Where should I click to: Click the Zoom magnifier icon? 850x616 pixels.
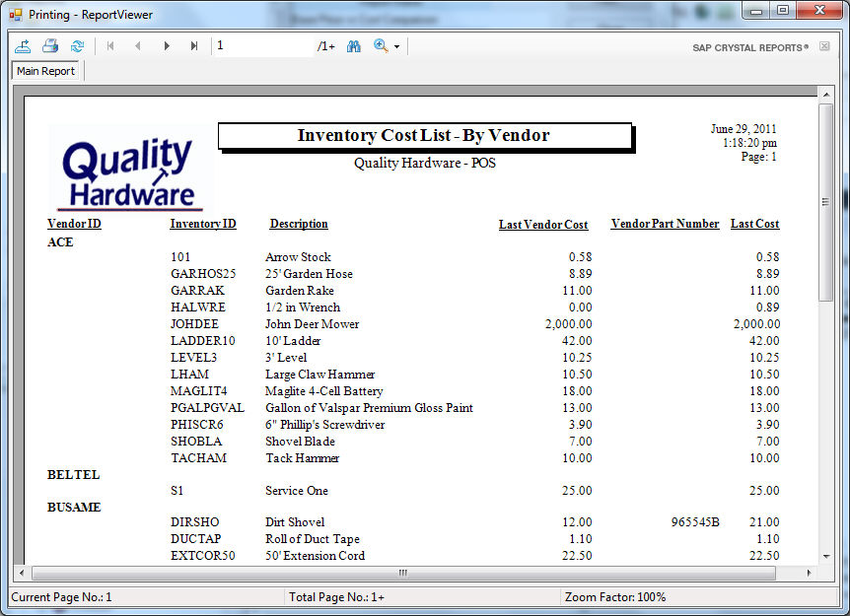point(381,46)
